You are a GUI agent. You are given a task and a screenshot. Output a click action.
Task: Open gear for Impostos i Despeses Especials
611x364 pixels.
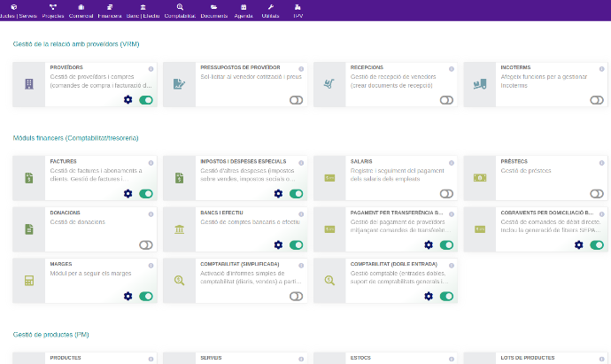click(278, 193)
